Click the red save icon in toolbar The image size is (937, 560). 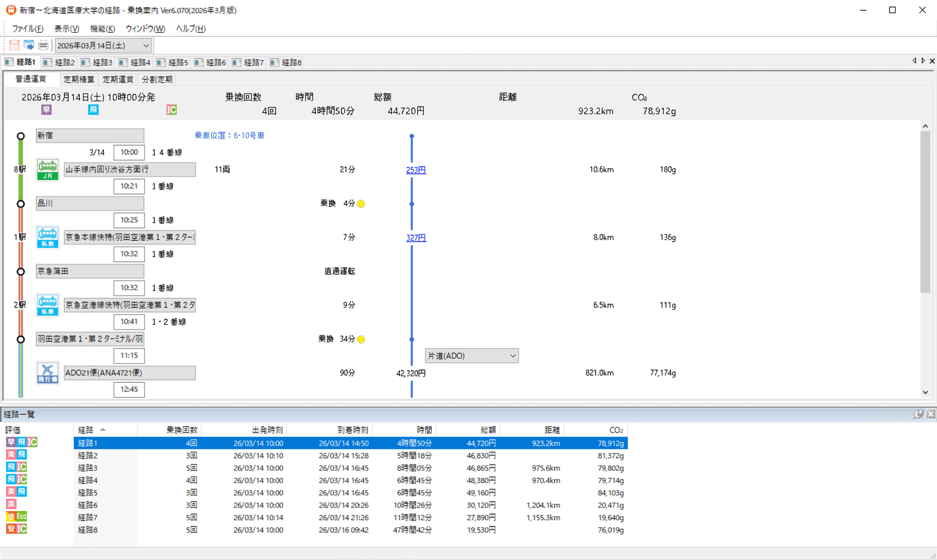tap(14, 45)
